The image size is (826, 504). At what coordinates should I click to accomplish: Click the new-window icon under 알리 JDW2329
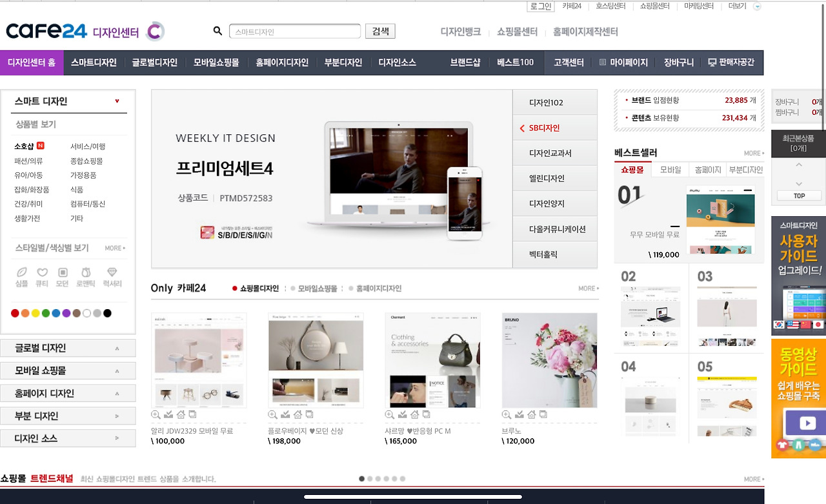pyautogui.click(x=192, y=414)
